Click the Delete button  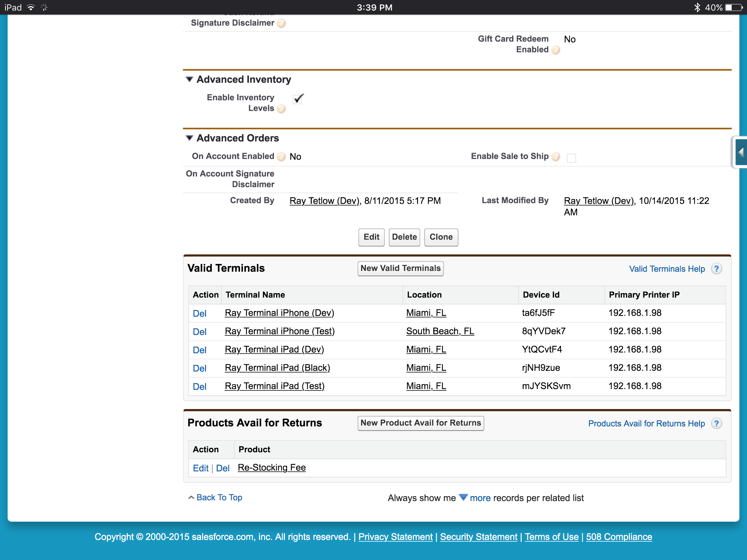(405, 237)
